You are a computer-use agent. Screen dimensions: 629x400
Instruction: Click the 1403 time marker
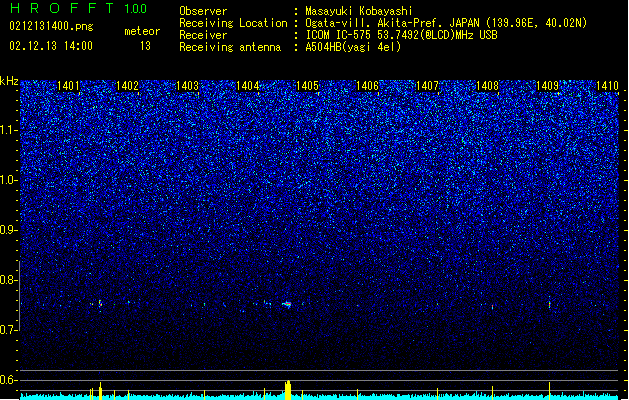pos(187,86)
